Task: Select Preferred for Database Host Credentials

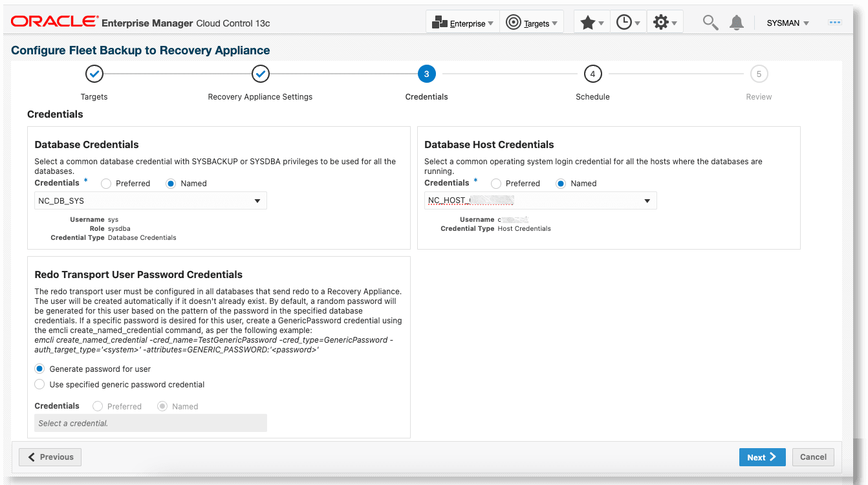Action: [x=495, y=183]
